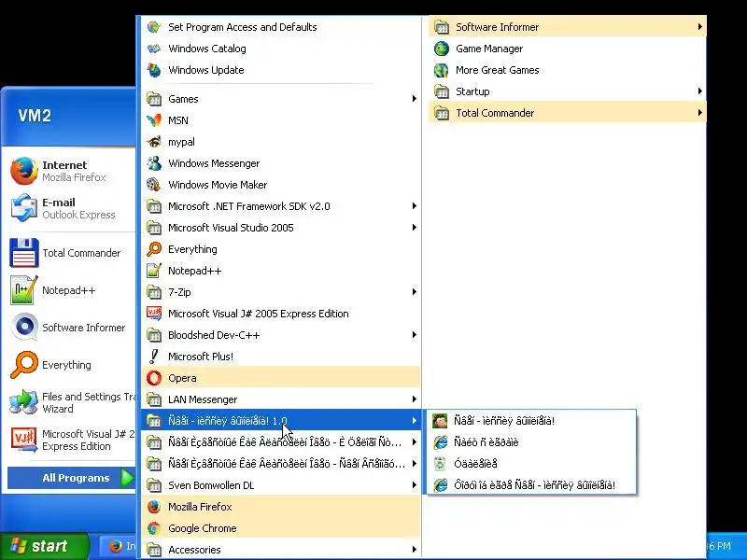Viewport: 747px width, 560px height.
Task: Open the Startup menu entry
Action: tap(568, 91)
